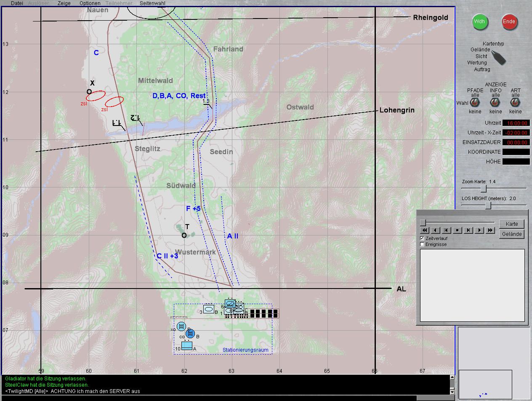Click the fast-forward playback button
The image size is (532, 401).
490,230
